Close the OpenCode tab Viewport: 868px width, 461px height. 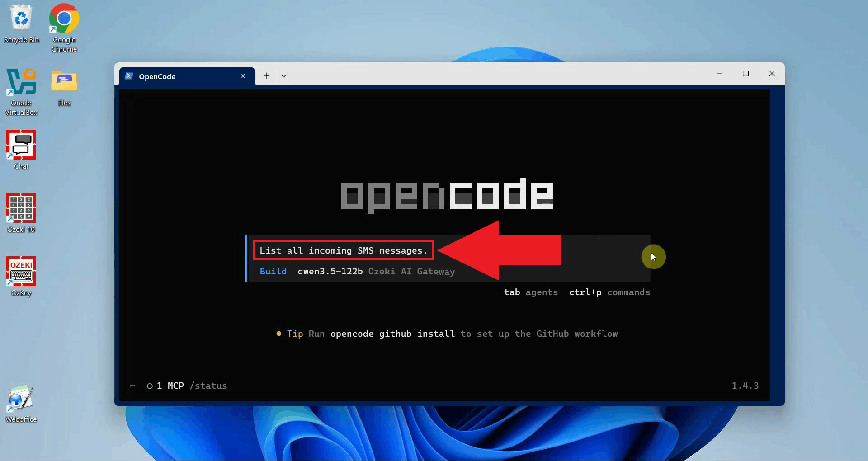(x=243, y=76)
